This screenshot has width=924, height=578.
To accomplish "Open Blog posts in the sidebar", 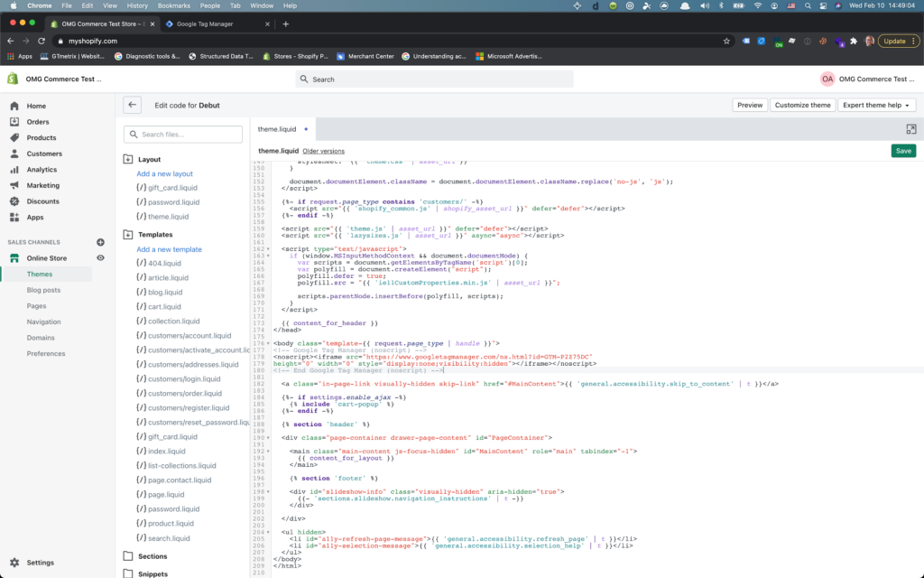I will coord(43,290).
